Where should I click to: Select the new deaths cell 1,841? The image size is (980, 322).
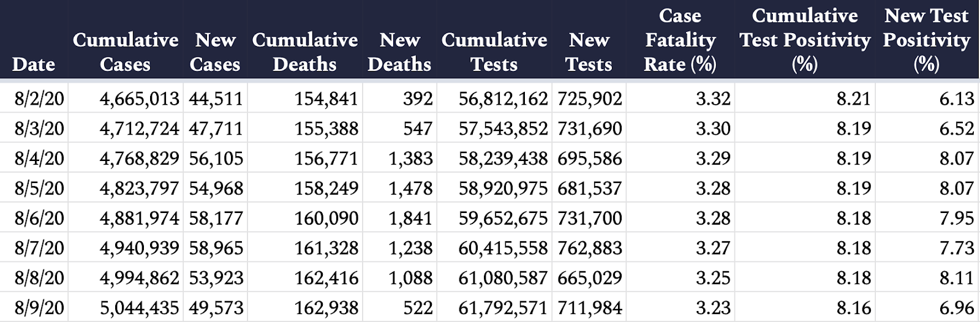(410, 218)
